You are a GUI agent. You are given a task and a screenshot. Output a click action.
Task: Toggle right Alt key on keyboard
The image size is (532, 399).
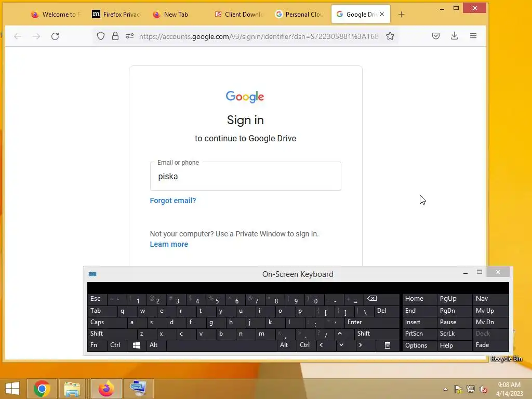287,345
